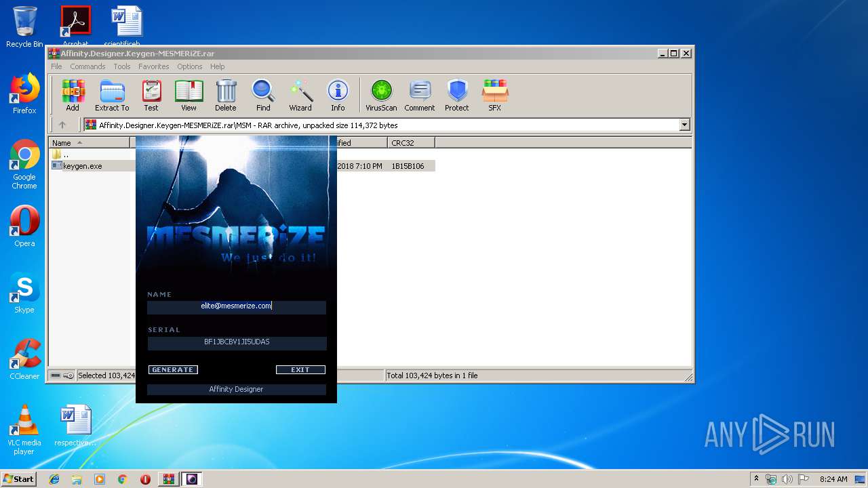Click the Affinity Designer label bar
Image resolution: width=868 pixels, height=488 pixels.
(236, 389)
